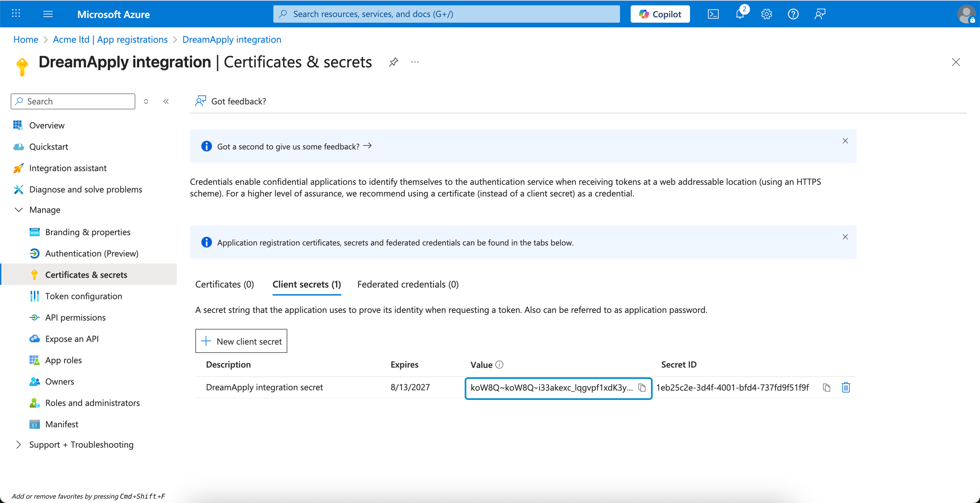Open Integration assistant
The image size is (980, 503).
(68, 168)
